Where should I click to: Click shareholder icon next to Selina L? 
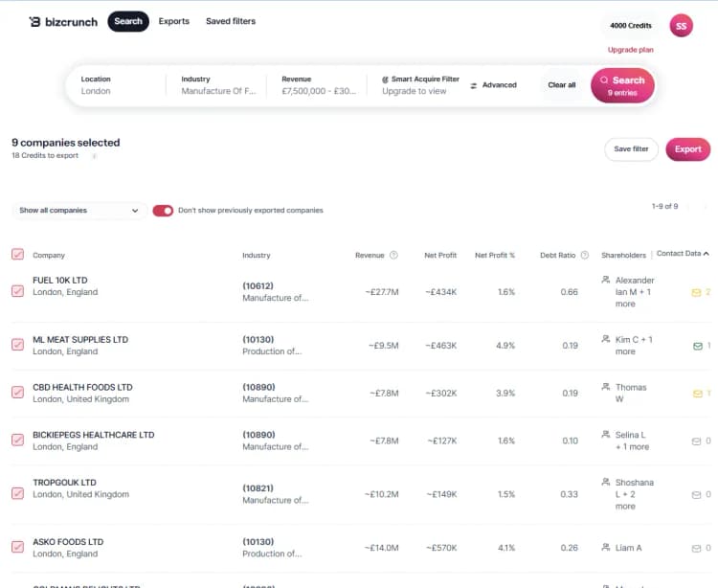pyautogui.click(x=606, y=434)
